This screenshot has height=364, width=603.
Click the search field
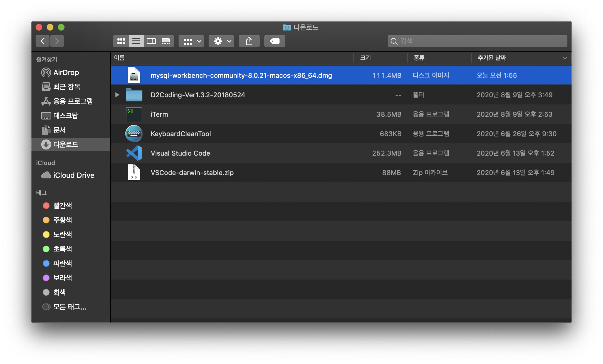(x=477, y=41)
